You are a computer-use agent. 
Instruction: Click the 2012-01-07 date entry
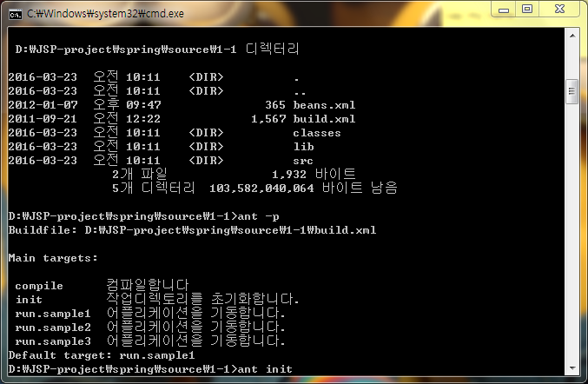(x=43, y=105)
